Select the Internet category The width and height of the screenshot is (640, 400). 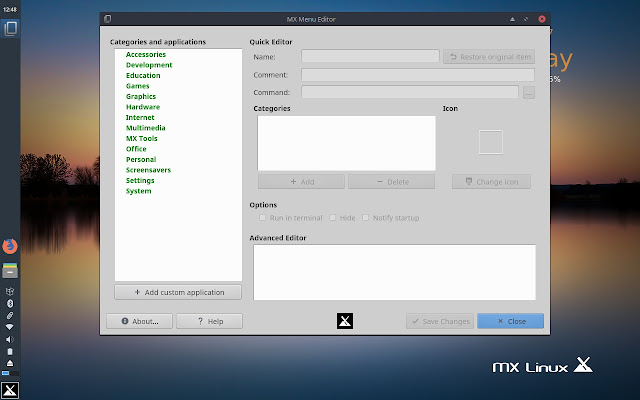click(140, 118)
